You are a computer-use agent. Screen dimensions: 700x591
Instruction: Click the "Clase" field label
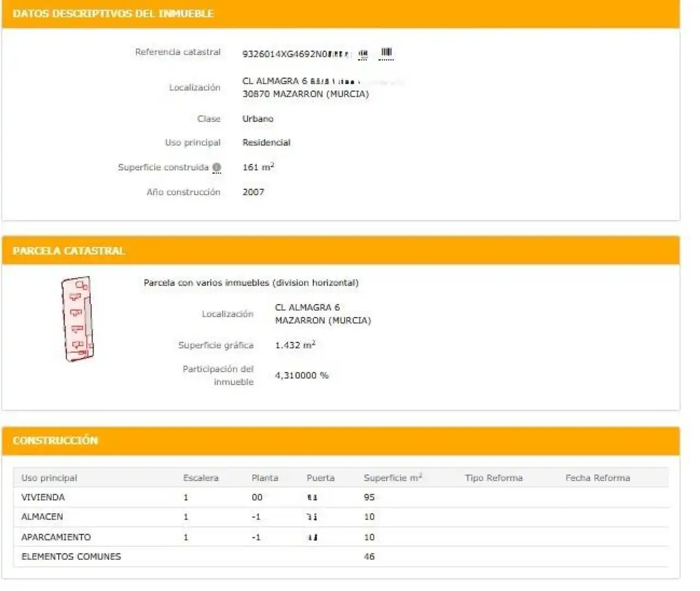[209, 119]
